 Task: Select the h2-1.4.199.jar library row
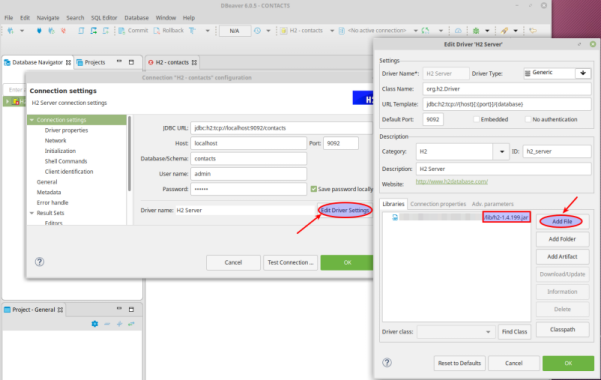point(456,217)
